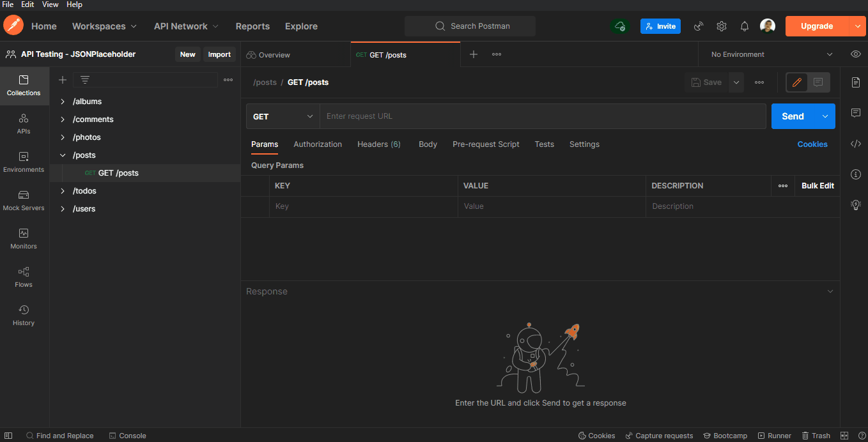
Task: Open the Flows sidebar section
Action: click(x=24, y=277)
